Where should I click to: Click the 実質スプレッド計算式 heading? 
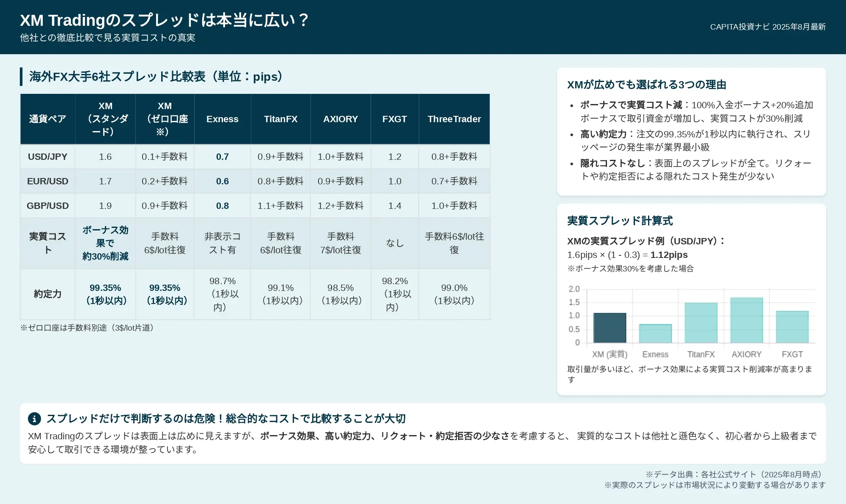620,221
